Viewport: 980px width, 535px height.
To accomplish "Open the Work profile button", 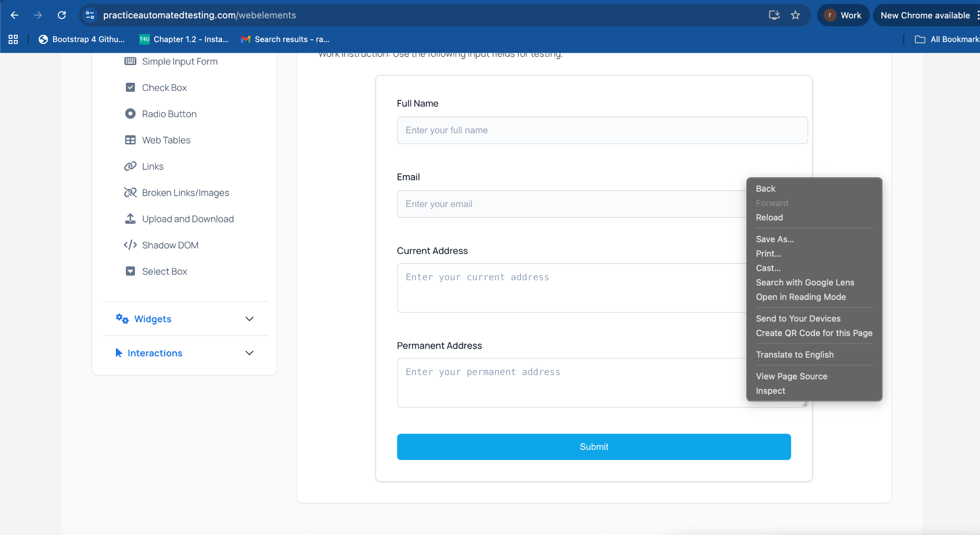I will click(x=843, y=15).
